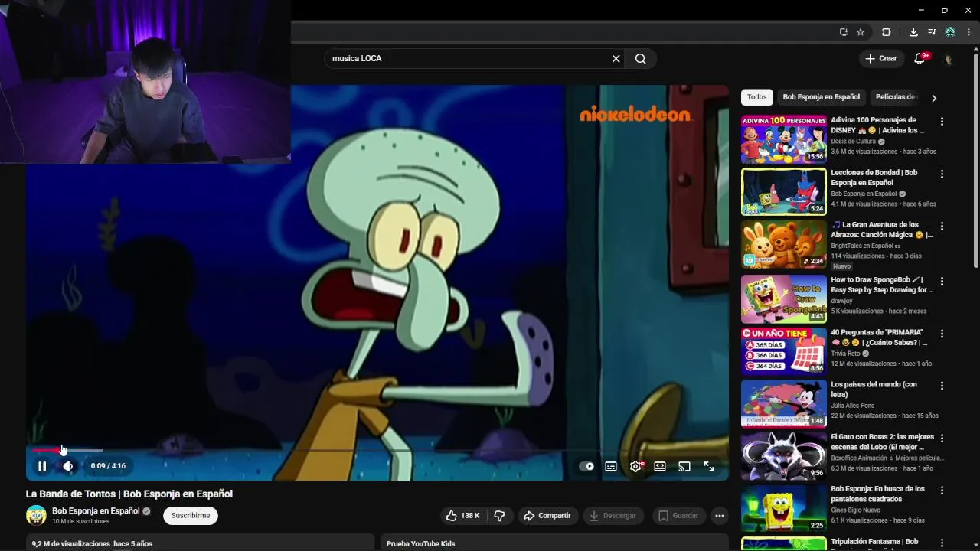Image resolution: width=980 pixels, height=551 pixels.
Task: Open 'Adivina 100 Personajes de DISNEY' thumbnail
Action: tap(784, 139)
